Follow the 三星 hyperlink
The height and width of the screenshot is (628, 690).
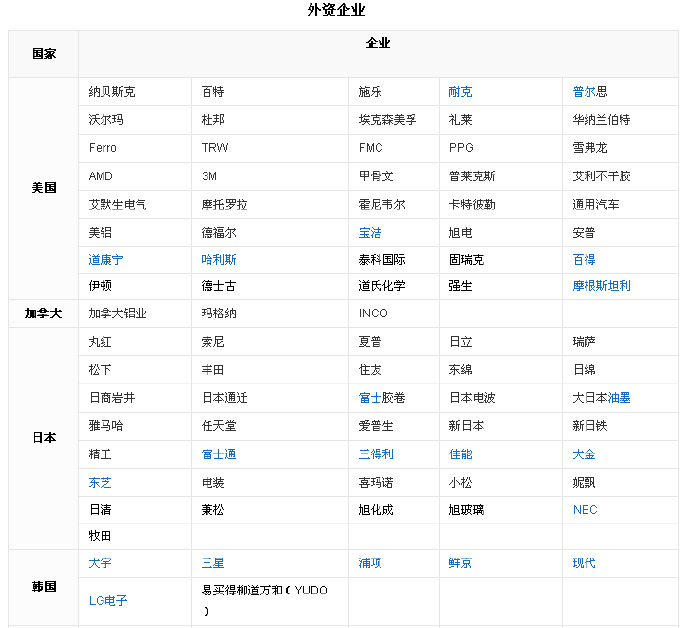click(213, 563)
